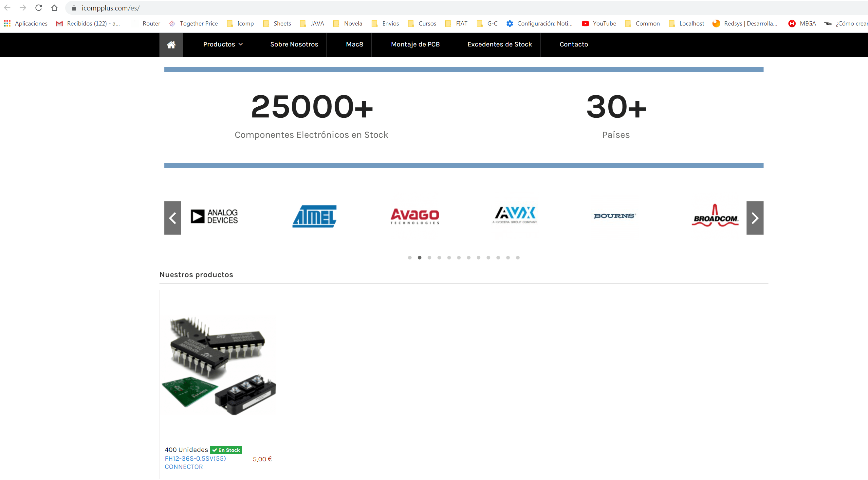Screen dimensions: 868x480
Task: Open Excedentes de Stock page
Action: (499, 44)
